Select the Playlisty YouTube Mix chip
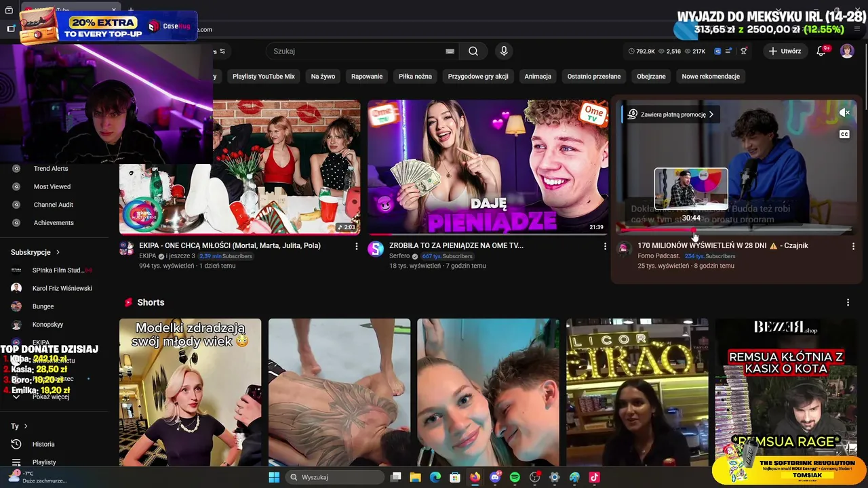The image size is (868, 488). pos(264,77)
